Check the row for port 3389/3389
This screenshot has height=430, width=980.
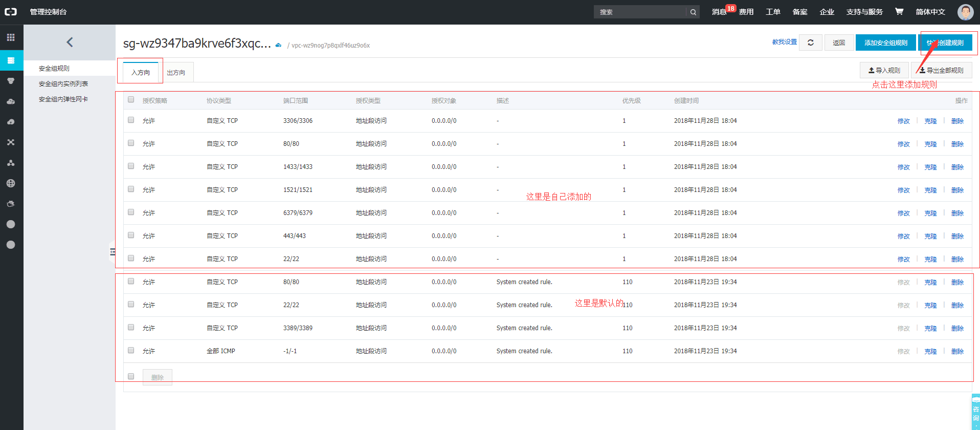[x=131, y=328]
